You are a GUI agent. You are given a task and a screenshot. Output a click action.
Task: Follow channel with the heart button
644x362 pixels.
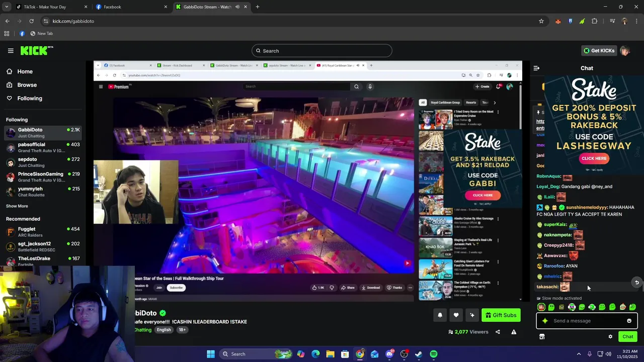point(456,315)
